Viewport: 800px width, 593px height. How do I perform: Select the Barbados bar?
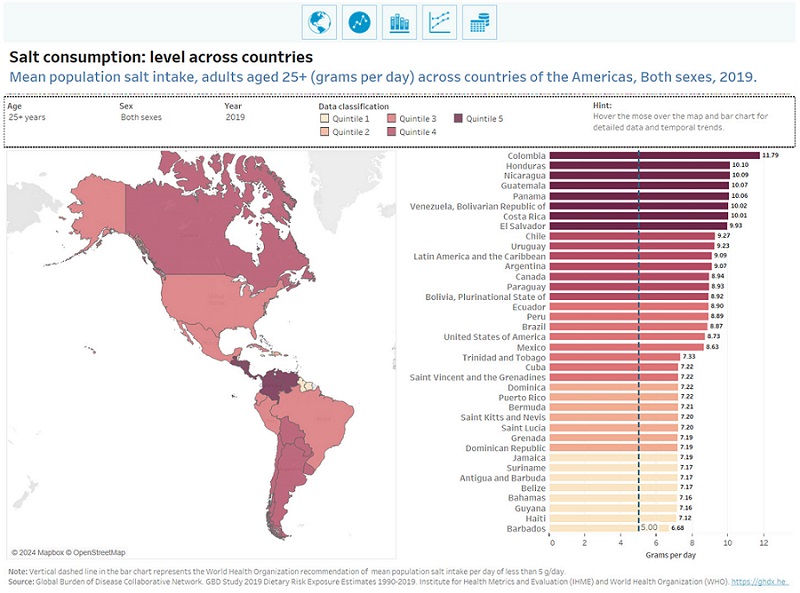pos(609,528)
